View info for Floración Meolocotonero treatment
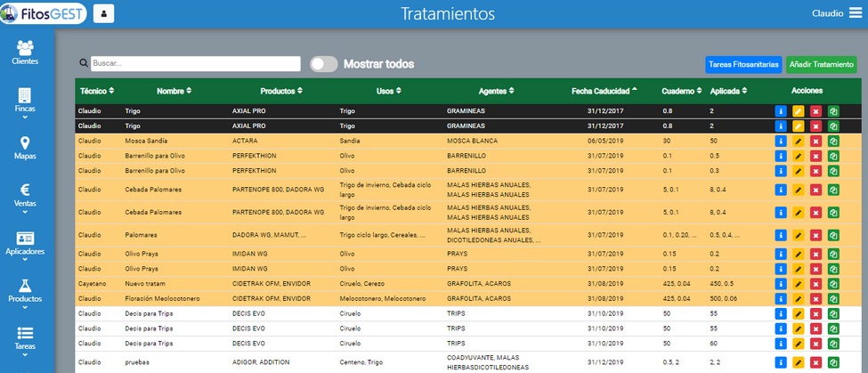 coord(781,299)
